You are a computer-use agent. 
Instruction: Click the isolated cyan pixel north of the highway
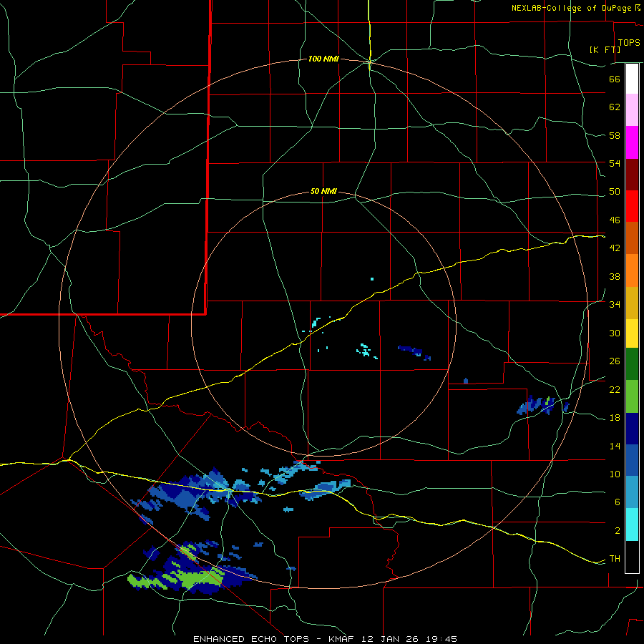tap(372, 279)
